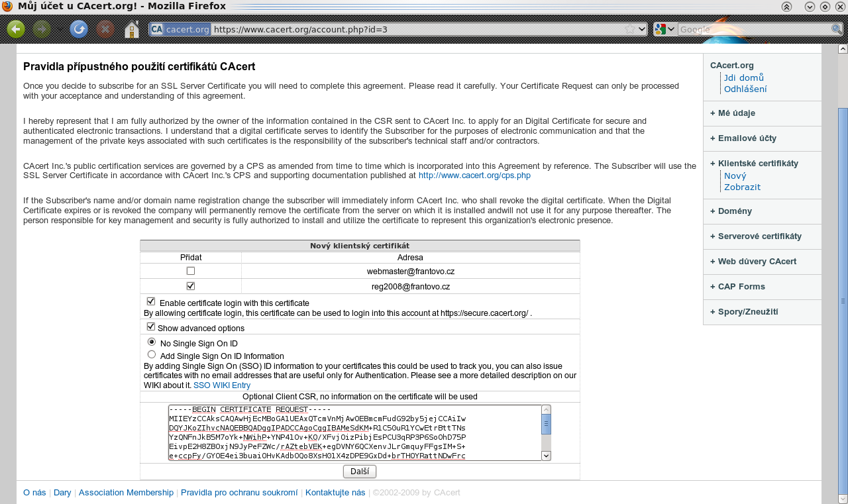
Task: Open the cacert.org/cps.php link
Action: click(x=474, y=176)
